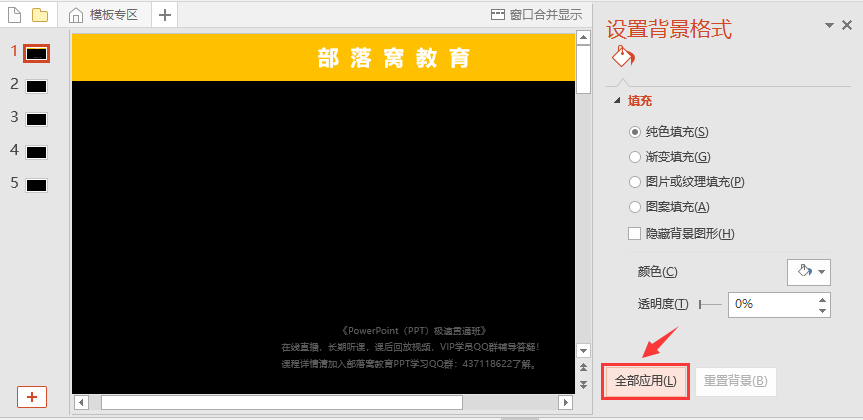Open the task pane options dropdown arrow

(x=829, y=25)
